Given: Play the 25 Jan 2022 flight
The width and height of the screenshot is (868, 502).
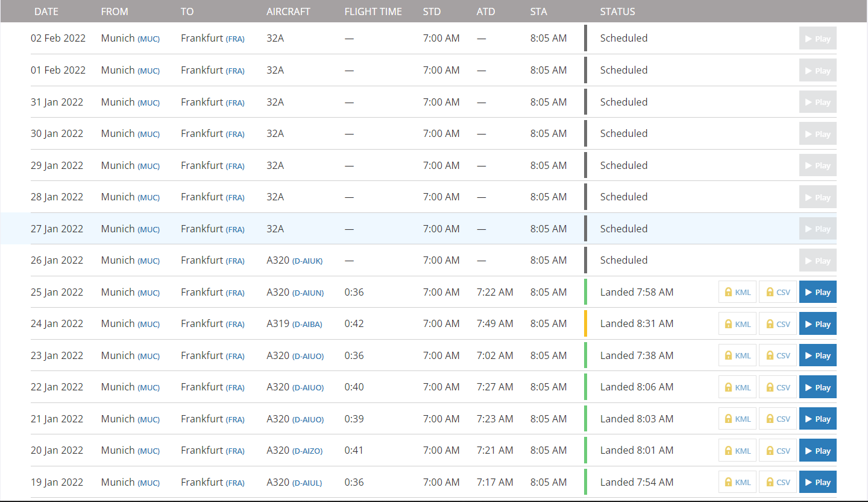Looking at the screenshot, I should coord(817,292).
